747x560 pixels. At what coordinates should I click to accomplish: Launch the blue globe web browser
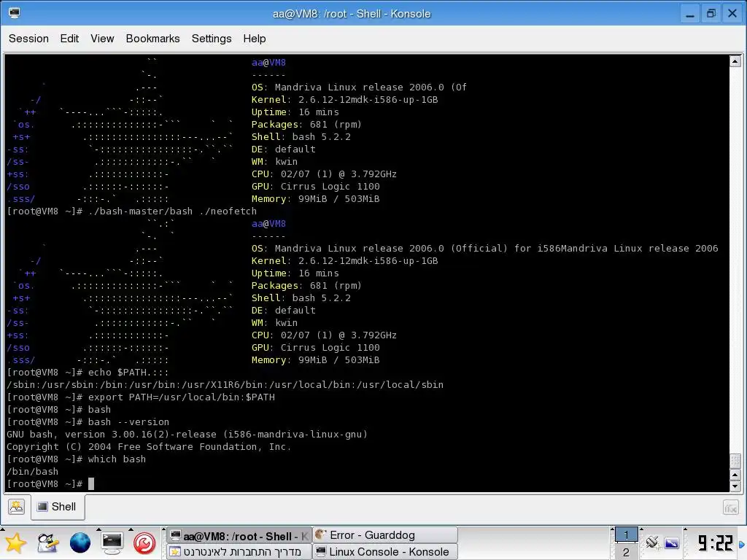[80, 543]
